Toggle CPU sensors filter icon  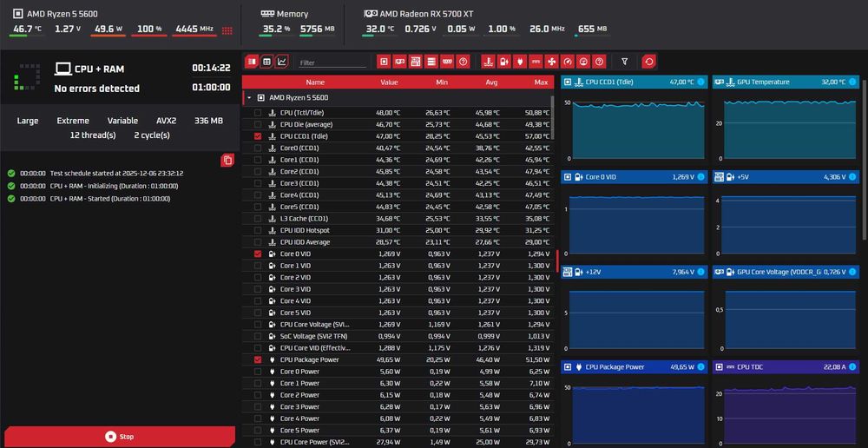pyautogui.click(x=384, y=62)
